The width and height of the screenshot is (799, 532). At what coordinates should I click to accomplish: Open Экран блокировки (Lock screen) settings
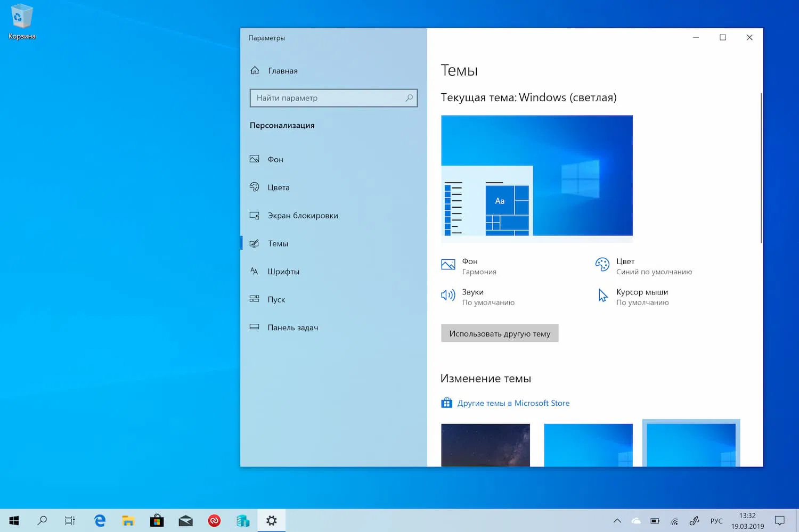tap(303, 215)
